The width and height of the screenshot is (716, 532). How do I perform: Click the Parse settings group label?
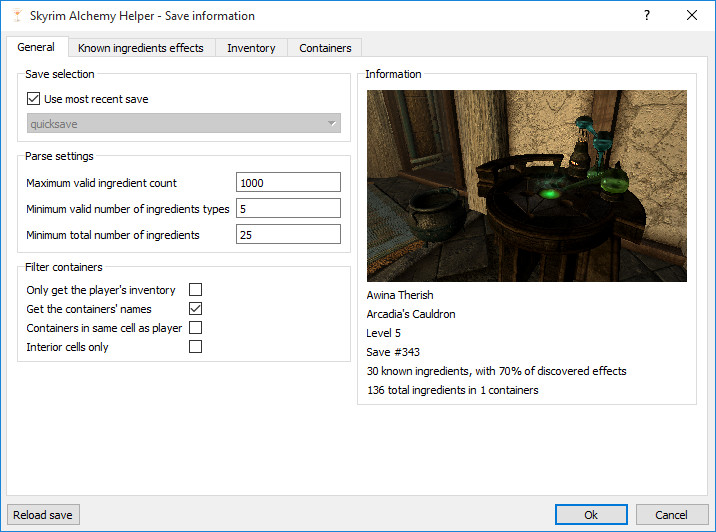coord(59,156)
